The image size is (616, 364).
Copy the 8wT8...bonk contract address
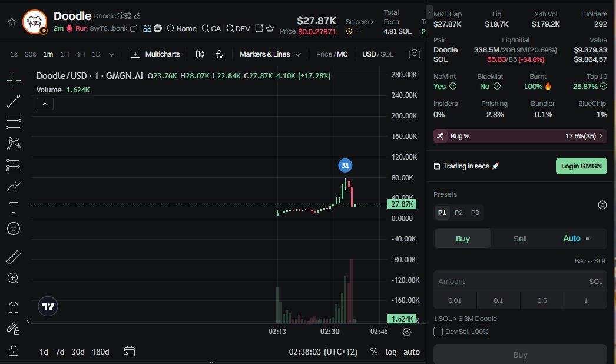point(134,28)
